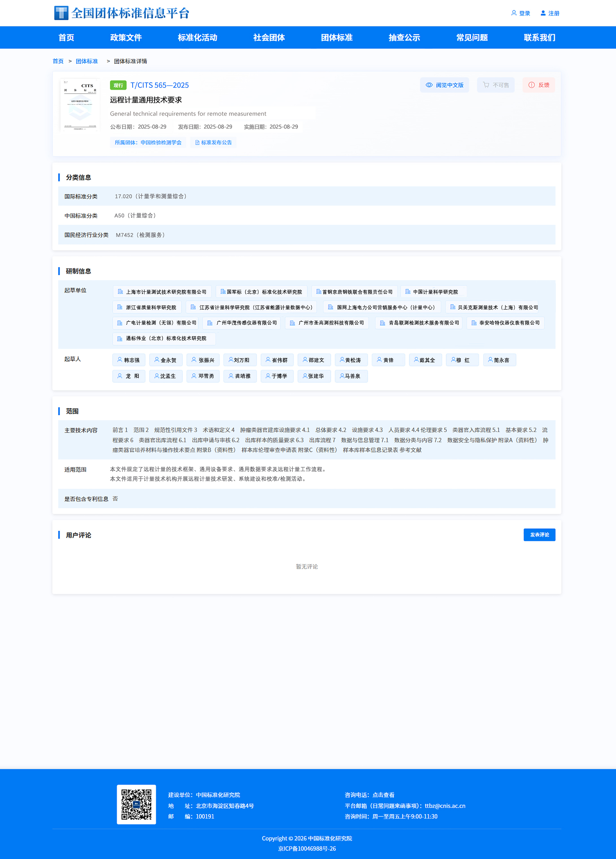Click the 首页 breadcrumb link
This screenshot has width=616, height=859.
coord(58,61)
